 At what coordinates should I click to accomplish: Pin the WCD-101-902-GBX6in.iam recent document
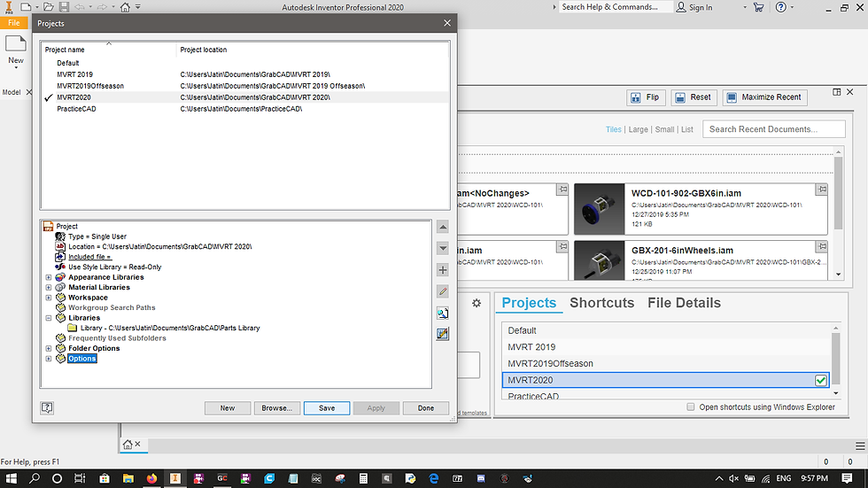(x=822, y=190)
